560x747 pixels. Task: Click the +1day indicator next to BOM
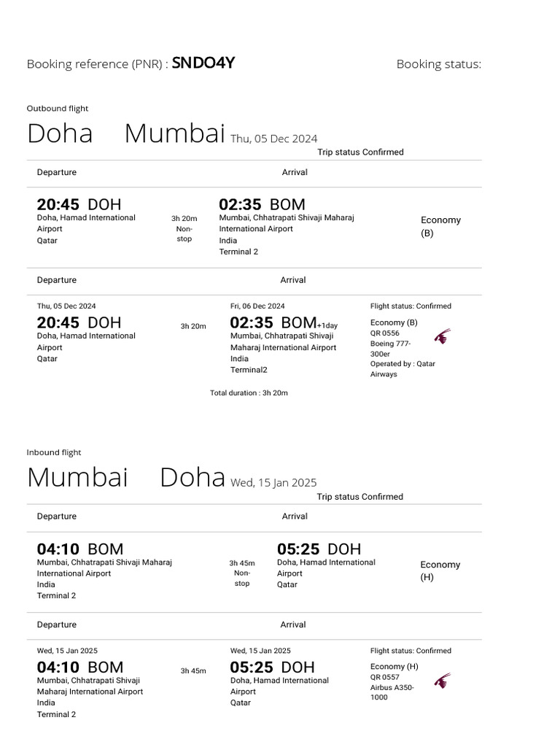pyautogui.click(x=327, y=325)
